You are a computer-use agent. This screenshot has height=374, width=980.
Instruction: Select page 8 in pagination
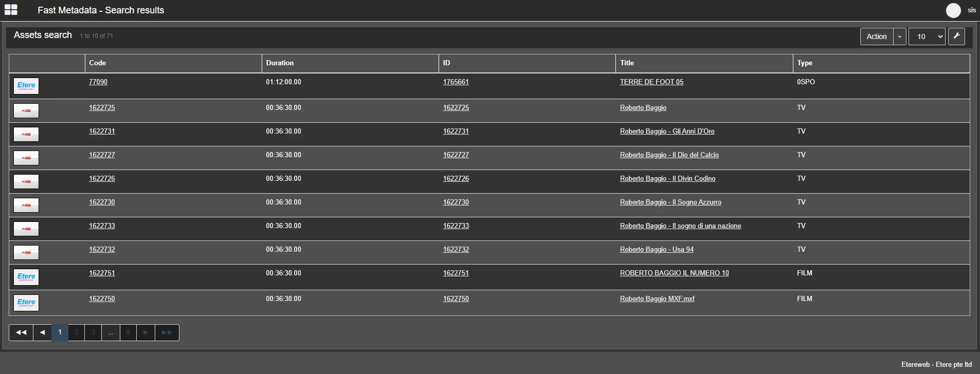click(128, 332)
